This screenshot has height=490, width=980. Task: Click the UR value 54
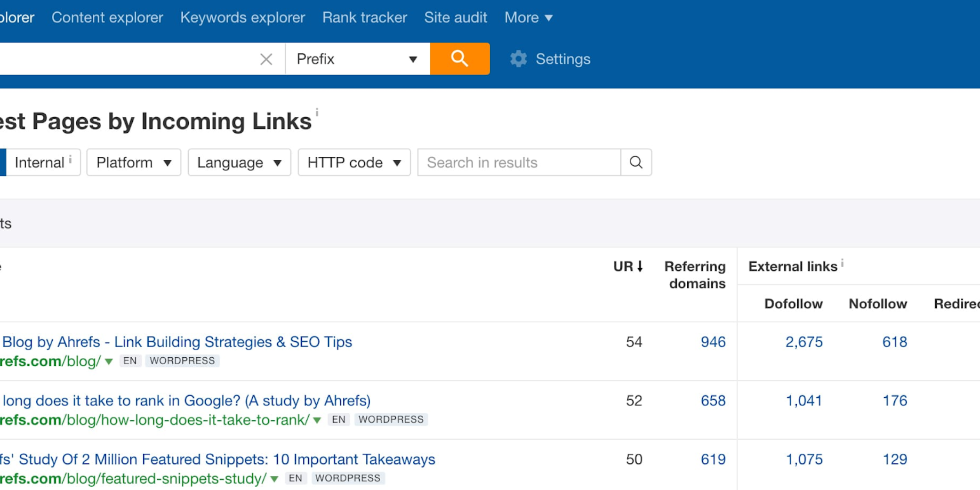pyautogui.click(x=634, y=342)
